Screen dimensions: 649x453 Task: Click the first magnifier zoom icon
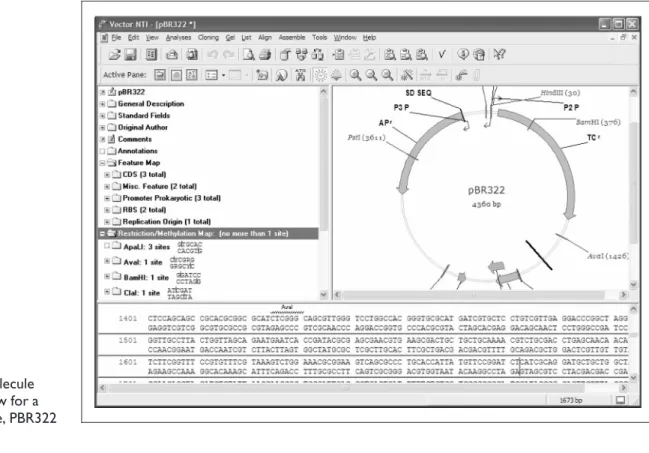355,75
